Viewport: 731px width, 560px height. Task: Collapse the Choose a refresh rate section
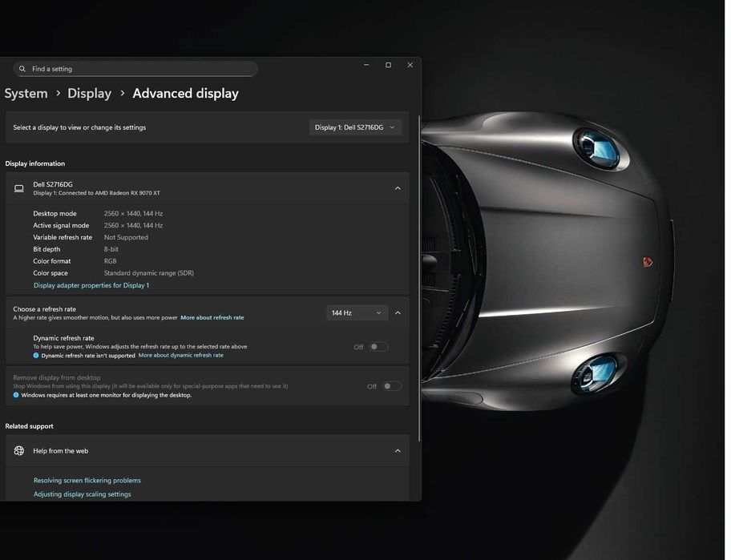pyautogui.click(x=398, y=313)
